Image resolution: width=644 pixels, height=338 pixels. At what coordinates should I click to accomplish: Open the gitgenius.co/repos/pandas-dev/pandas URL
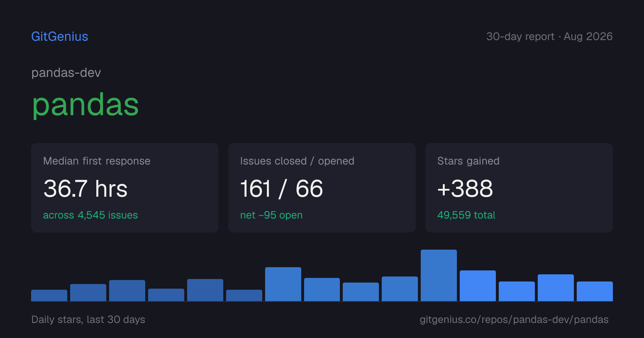pos(514,319)
